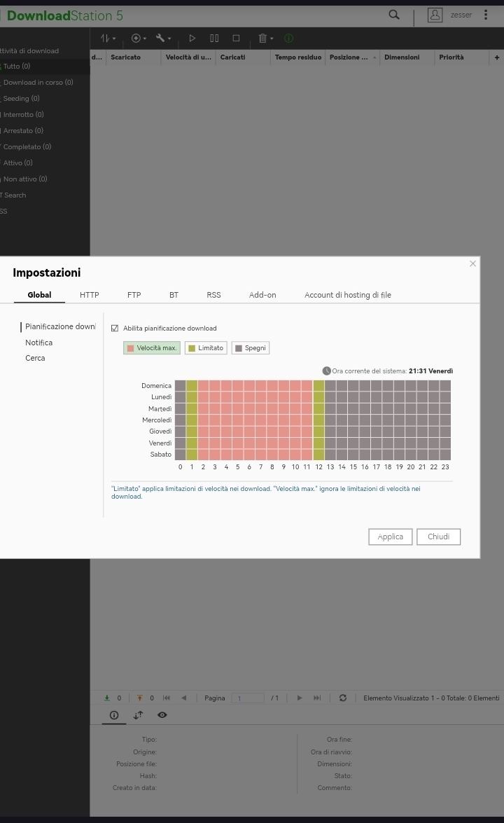
Task: Click the Dimensioni column header
Action: click(407, 57)
